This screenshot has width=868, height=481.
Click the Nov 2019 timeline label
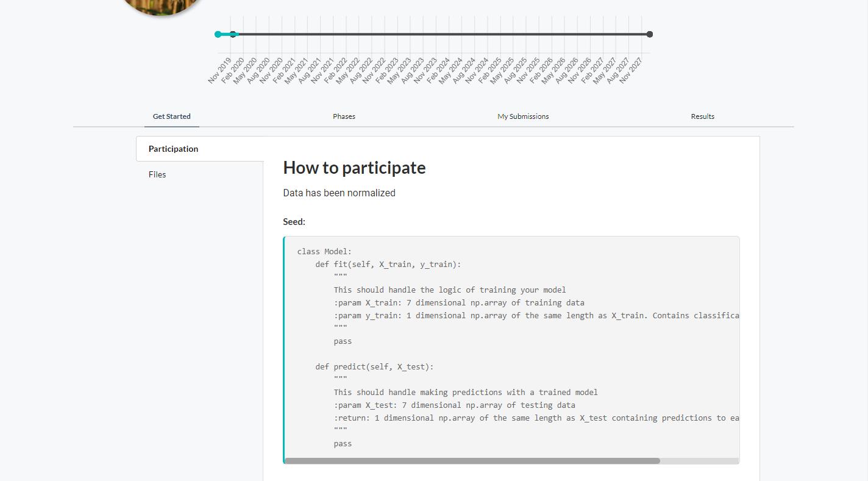click(219, 71)
